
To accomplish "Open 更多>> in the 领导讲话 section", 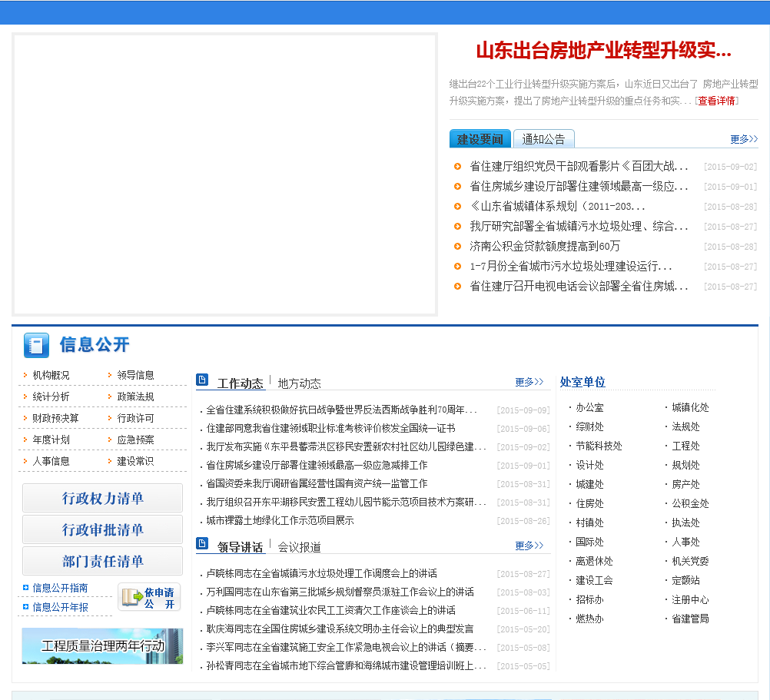I will coord(529,546).
